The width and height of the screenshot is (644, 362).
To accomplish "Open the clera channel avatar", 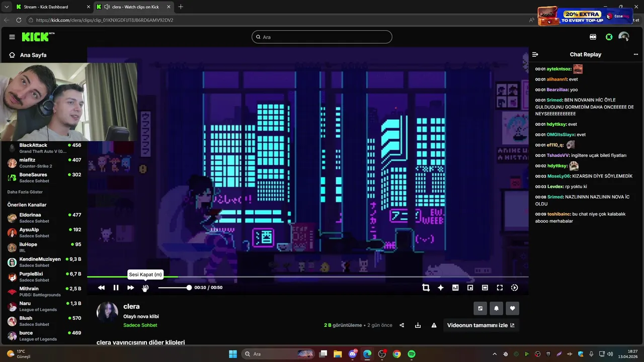I will click(x=107, y=312).
